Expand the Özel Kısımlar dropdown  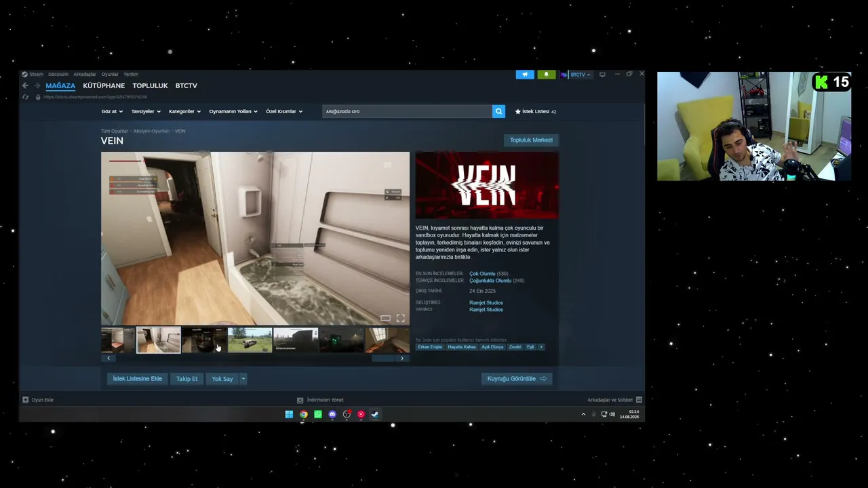(x=284, y=111)
